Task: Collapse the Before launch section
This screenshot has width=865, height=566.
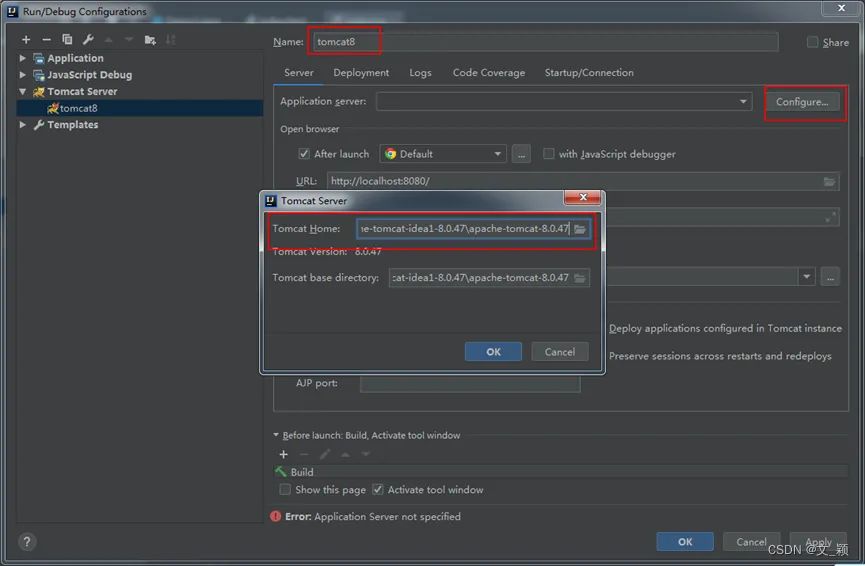Action: [276, 435]
